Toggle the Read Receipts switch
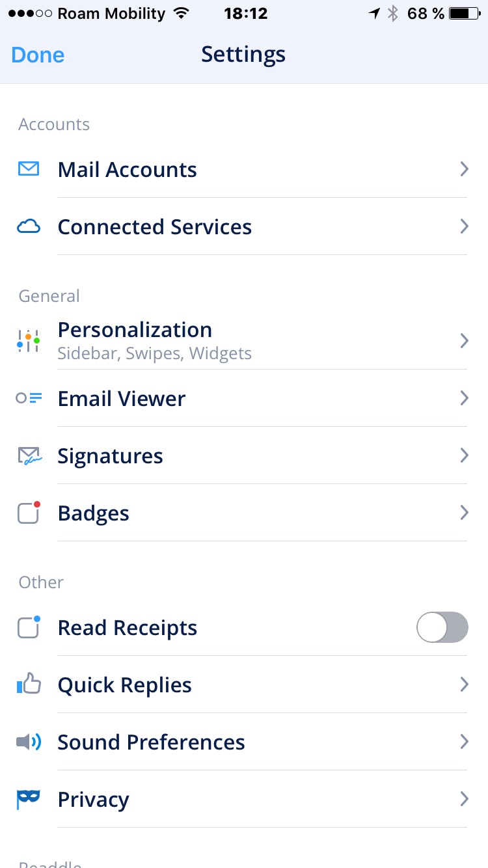The width and height of the screenshot is (488, 868). pyautogui.click(x=442, y=628)
